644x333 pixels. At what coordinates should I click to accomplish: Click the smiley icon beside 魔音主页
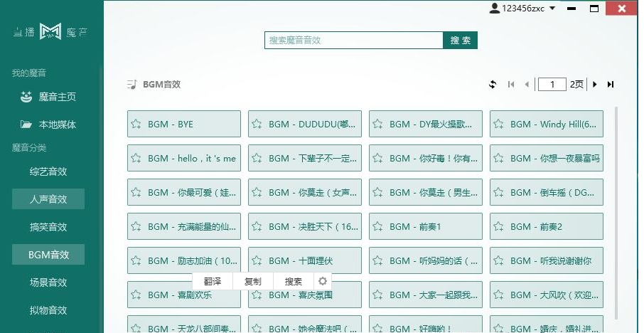[26, 97]
